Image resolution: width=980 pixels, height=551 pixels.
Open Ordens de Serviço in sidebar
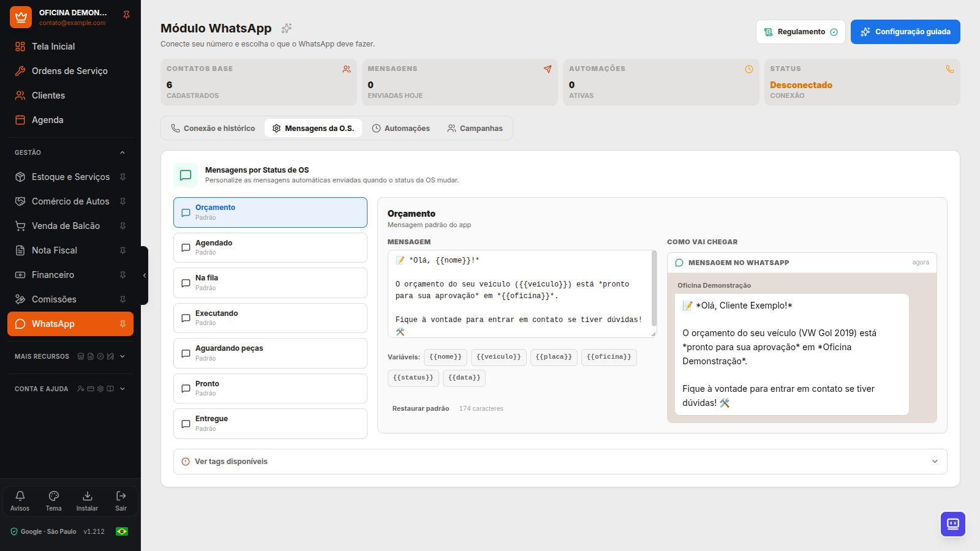point(70,71)
